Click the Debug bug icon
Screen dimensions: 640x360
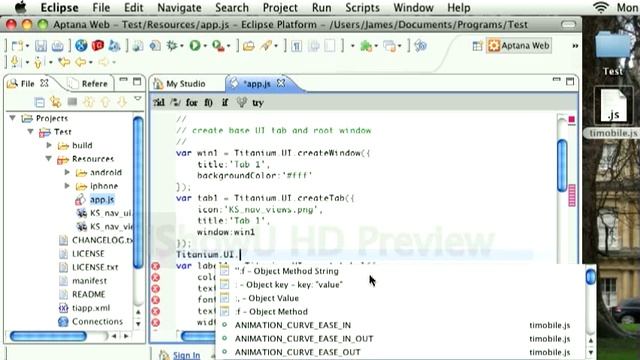point(172,46)
